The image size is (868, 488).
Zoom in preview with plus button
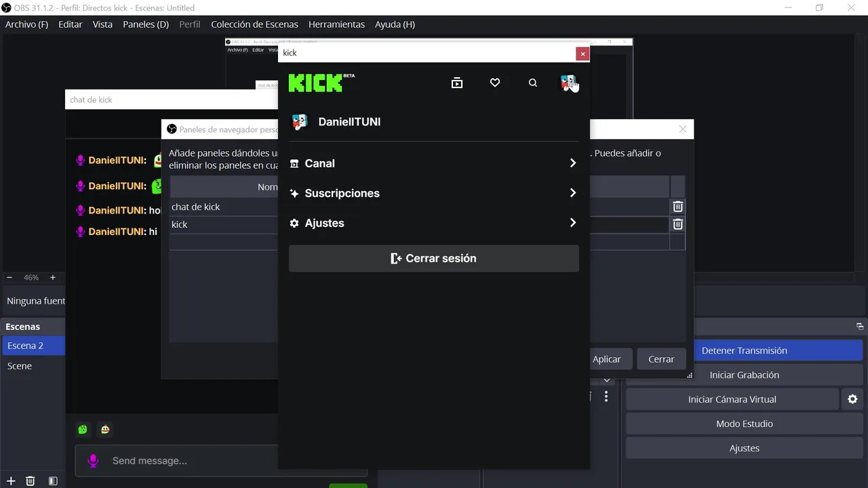[53, 278]
